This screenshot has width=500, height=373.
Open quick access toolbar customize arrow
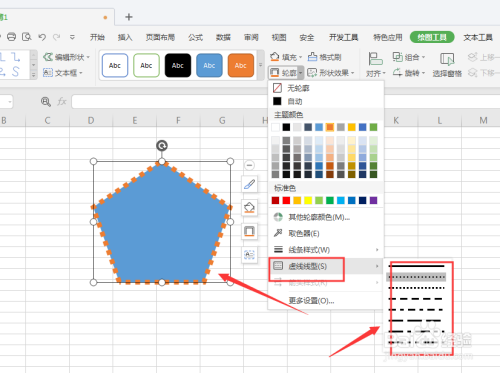click(72, 37)
